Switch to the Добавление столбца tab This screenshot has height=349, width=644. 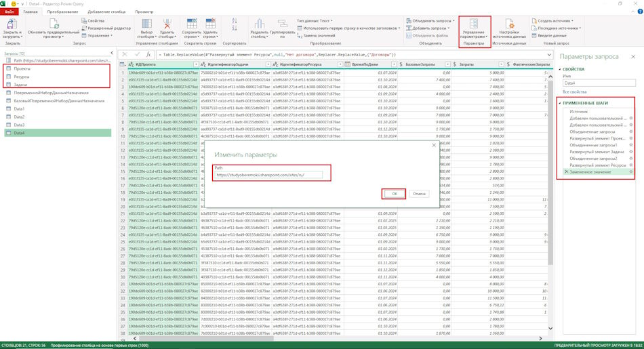[106, 12]
